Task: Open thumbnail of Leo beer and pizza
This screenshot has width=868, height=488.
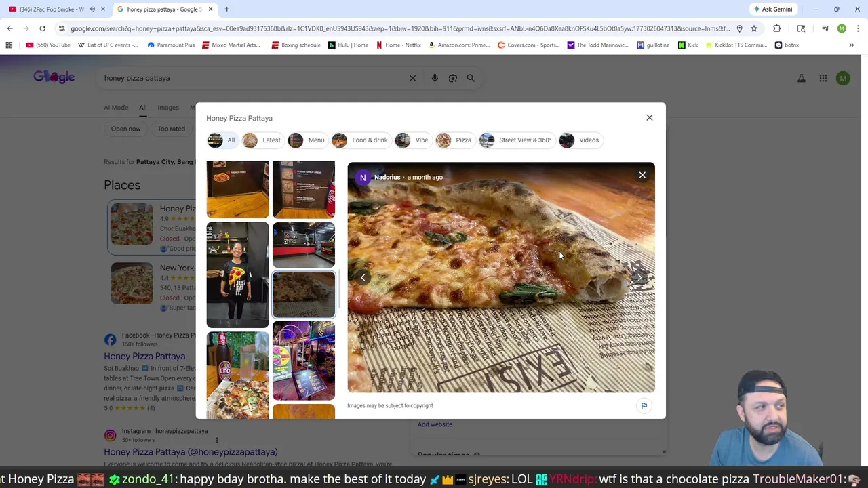Action: (237, 375)
